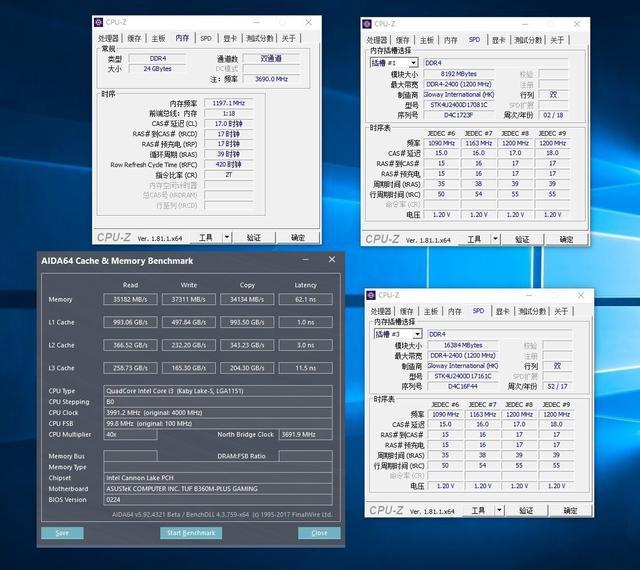Click serial number D4C1723F
640x570 pixels.
point(459,115)
